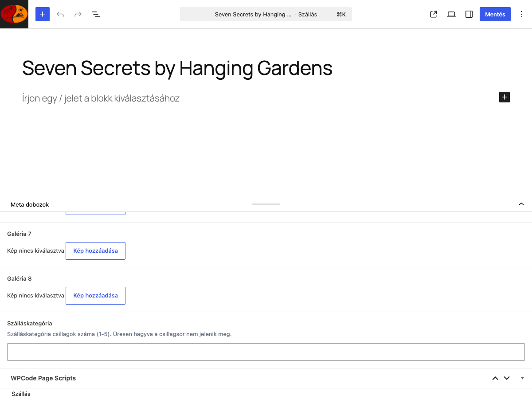Open the laptop preview device icon
The height and width of the screenshot is (399, 532).
tap(451, 14)
